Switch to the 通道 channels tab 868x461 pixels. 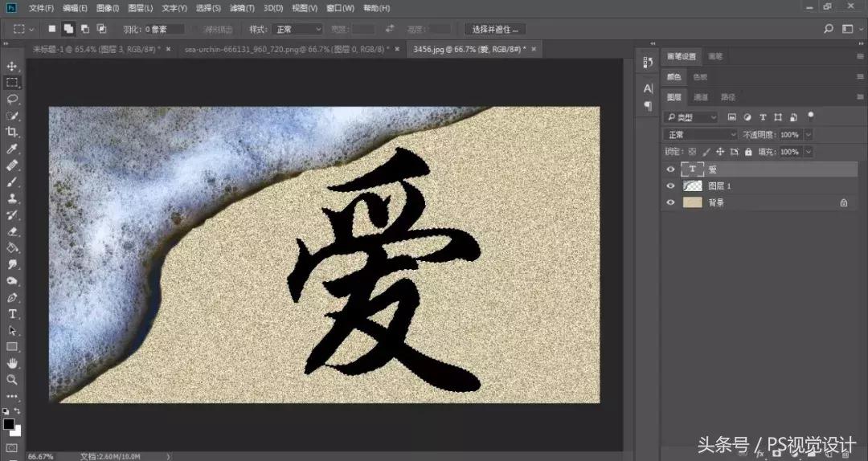pos(701,97)
